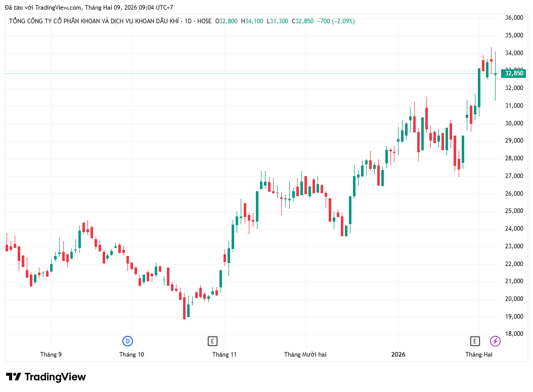Click the green 32,850 current price tag
The width and height of the screenshot is (533, 392).
point(514,73)
